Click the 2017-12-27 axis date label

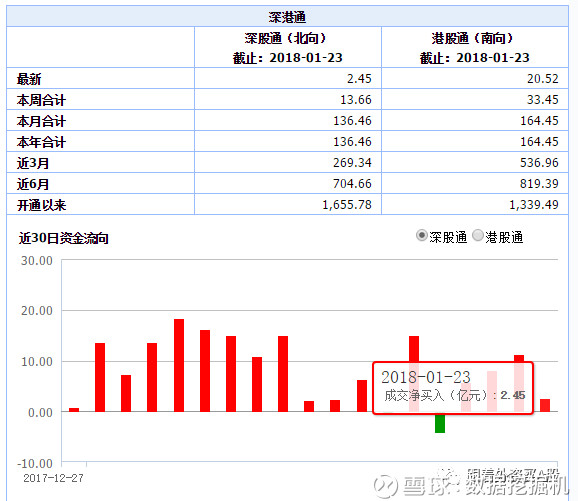[x=53, y=478]
